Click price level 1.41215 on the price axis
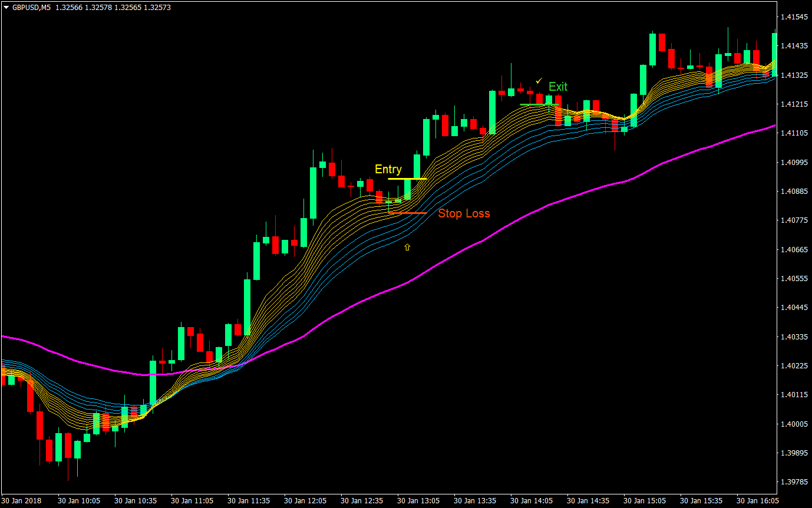This screenshot has height=508, width=812. (x=794, y=104)
